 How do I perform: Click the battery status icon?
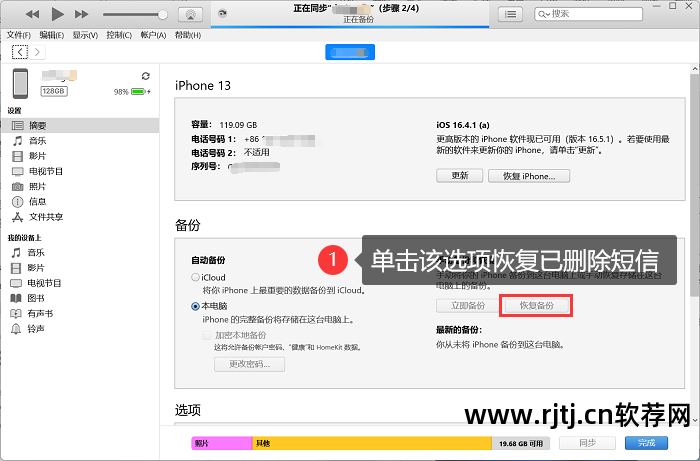click(140, 91)
